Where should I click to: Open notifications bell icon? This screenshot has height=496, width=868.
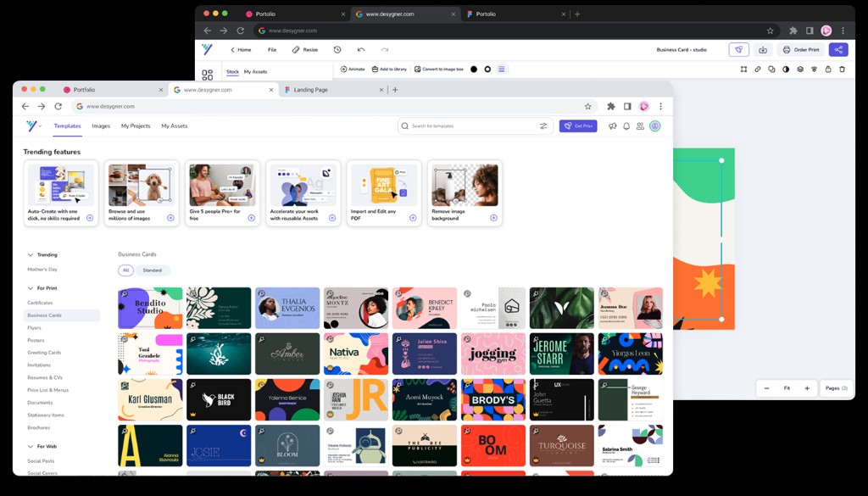626,126
